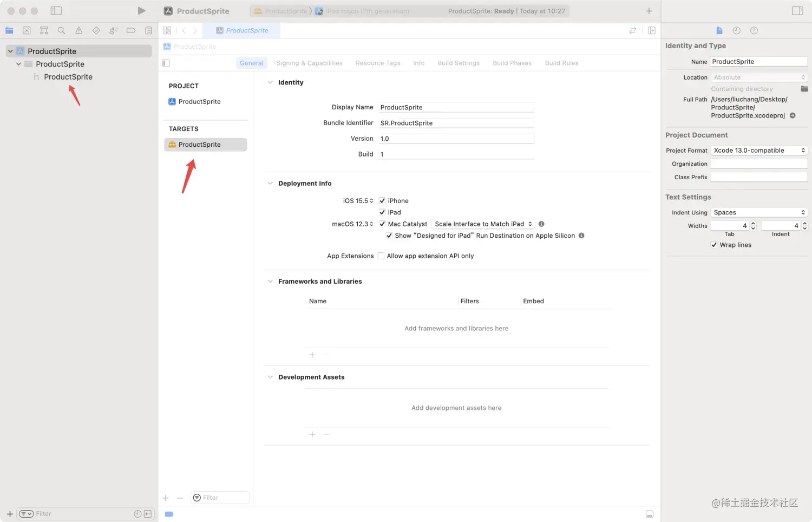Viewport: 812px width, 522px height.
Task: Collapse the Deployment Info section
Action: point(270,184)
